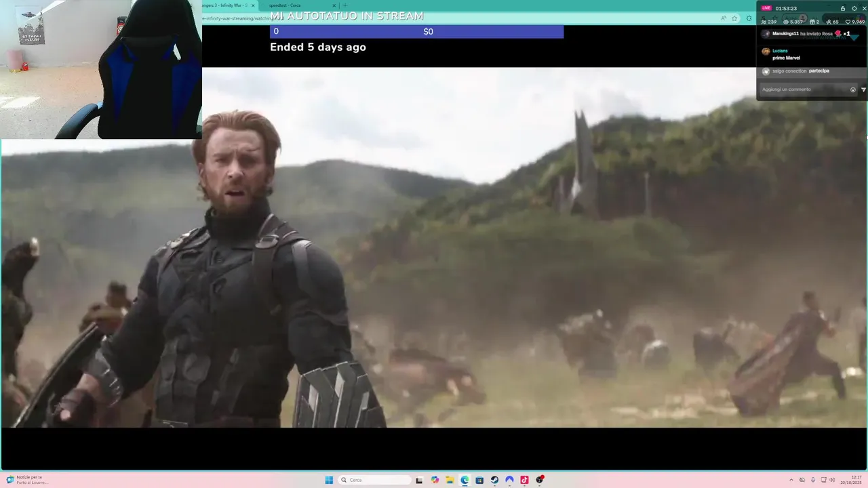Open the news widget Notizie per te
This screenshot has height=488, width=868.
point(28,480)
